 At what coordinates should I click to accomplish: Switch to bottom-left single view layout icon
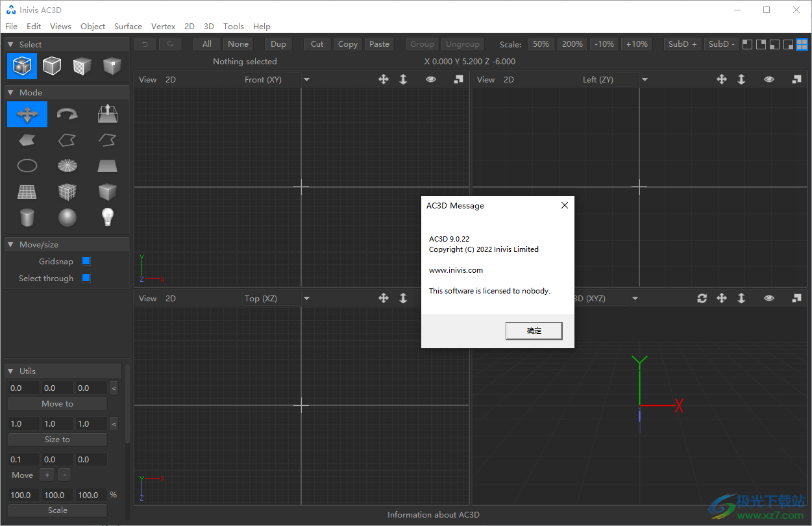tap(774, 44)
